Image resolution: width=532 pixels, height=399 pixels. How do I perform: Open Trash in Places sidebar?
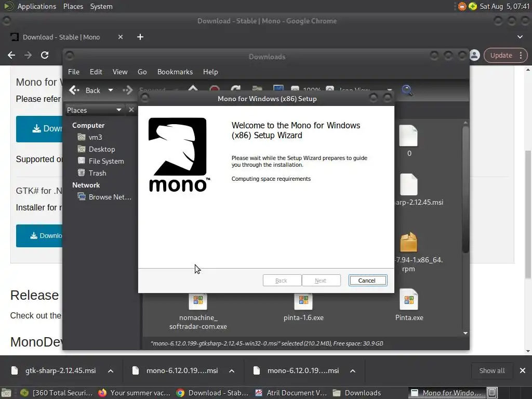(92, 173)
